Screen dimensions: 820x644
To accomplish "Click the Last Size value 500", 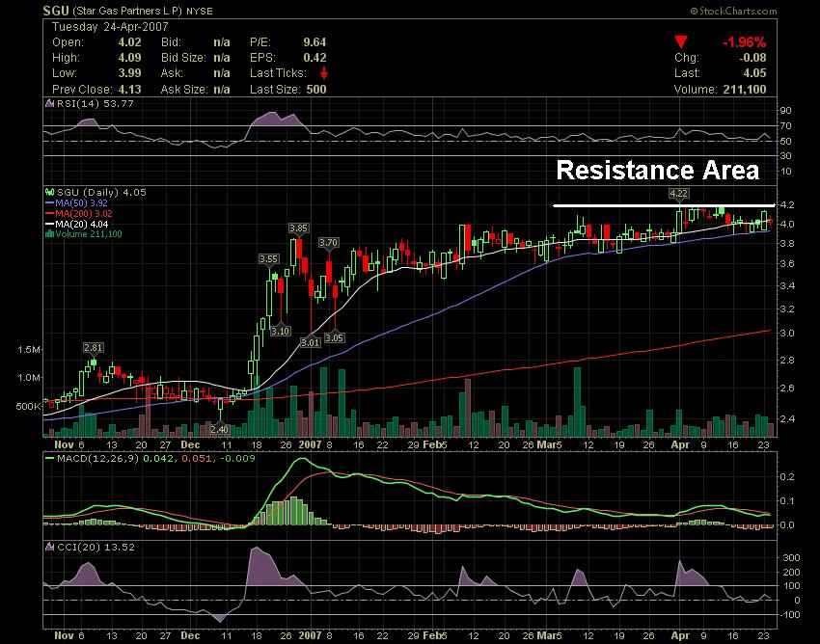I will [x=316, y=90].
